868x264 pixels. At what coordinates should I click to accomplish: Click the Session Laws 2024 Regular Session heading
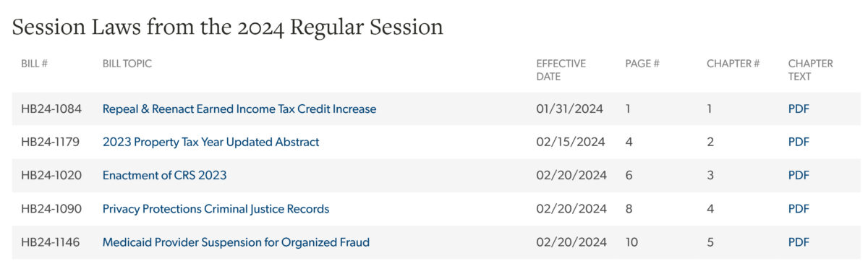tap(228, 27)
